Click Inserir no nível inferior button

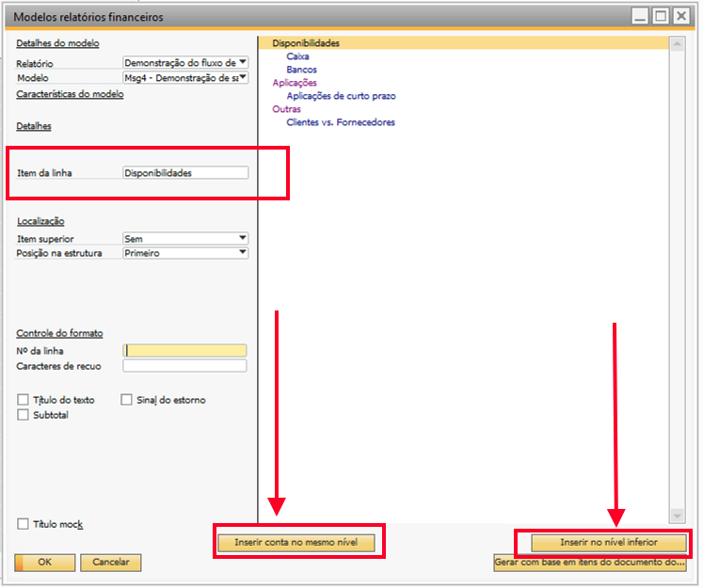(608, 543)
